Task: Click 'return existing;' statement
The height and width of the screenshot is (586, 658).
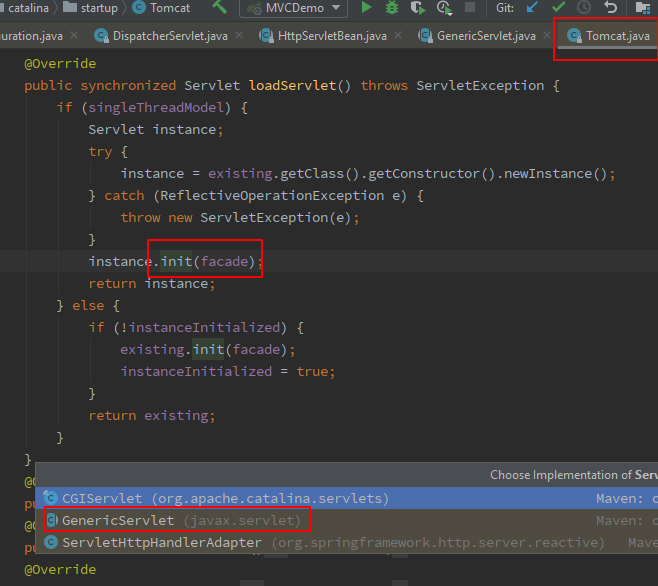Action: (152, 416)
